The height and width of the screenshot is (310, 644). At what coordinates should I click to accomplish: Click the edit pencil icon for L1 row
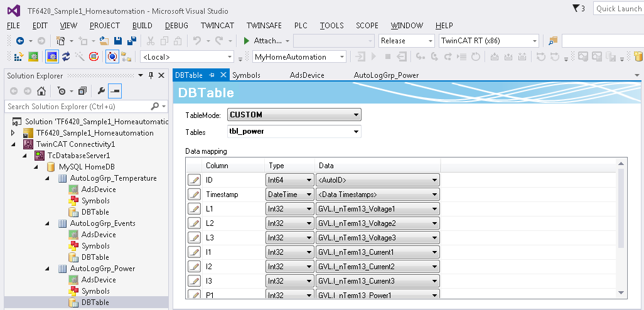tap(194, 208)
